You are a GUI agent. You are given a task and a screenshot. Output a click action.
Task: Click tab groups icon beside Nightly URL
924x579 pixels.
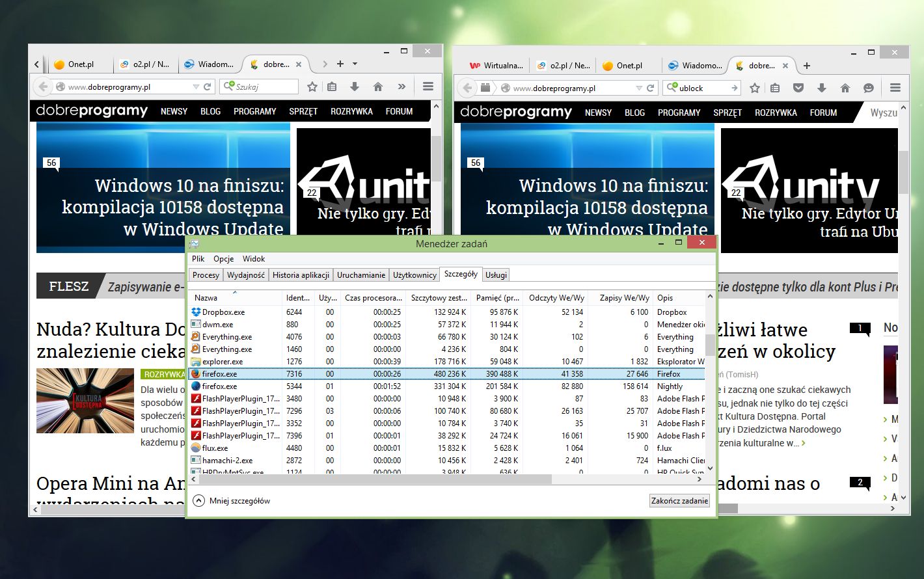[485, 88]
